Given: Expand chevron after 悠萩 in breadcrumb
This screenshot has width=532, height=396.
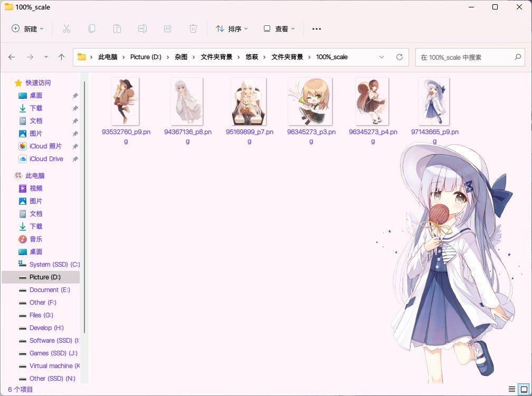Looking at the screenshot, I should (264, 57).
